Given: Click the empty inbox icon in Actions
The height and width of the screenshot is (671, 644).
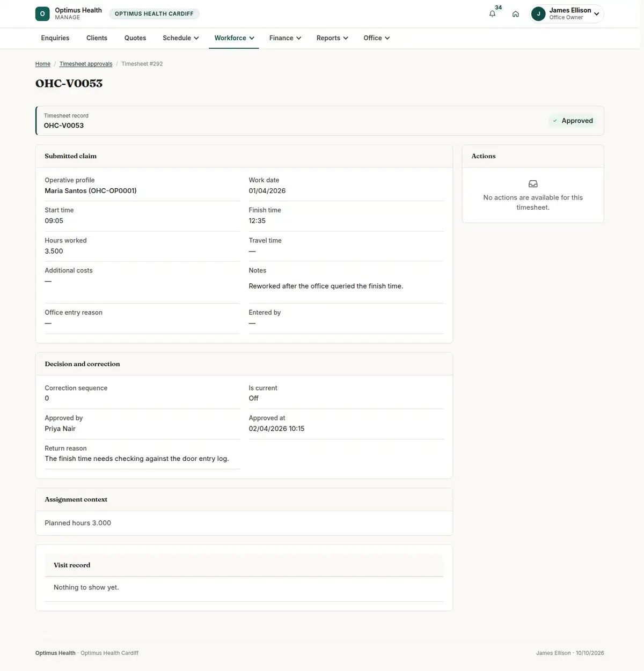Looking at the screenshot, I should (533, 184).
